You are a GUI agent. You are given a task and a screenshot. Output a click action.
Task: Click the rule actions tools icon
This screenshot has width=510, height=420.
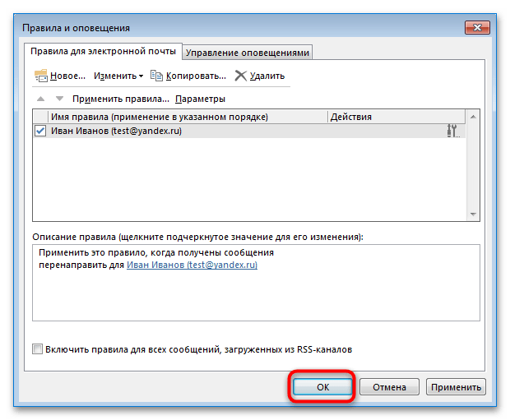point(452,131)
